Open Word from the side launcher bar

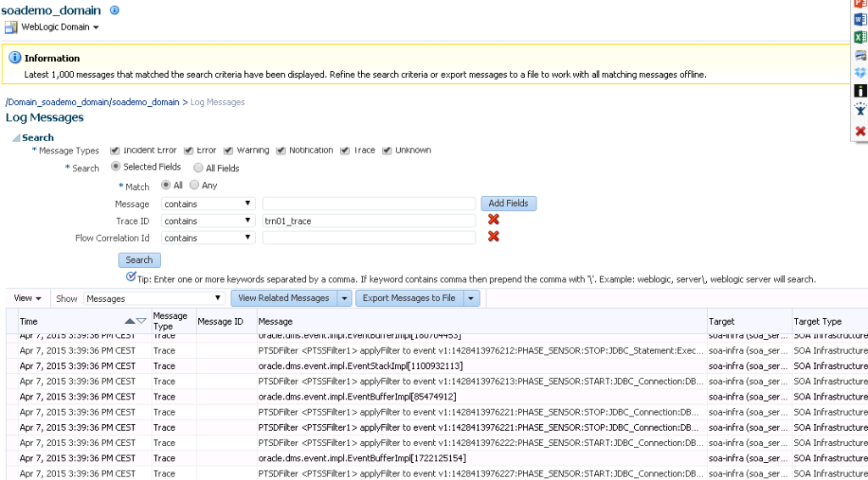860,20
